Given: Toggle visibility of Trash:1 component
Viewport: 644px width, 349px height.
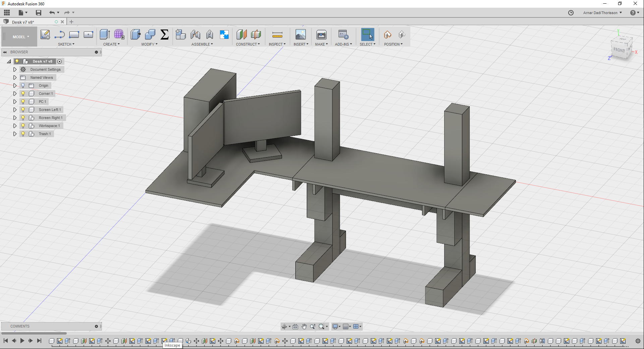Looking at the screenshot, I should pos(23,134).
